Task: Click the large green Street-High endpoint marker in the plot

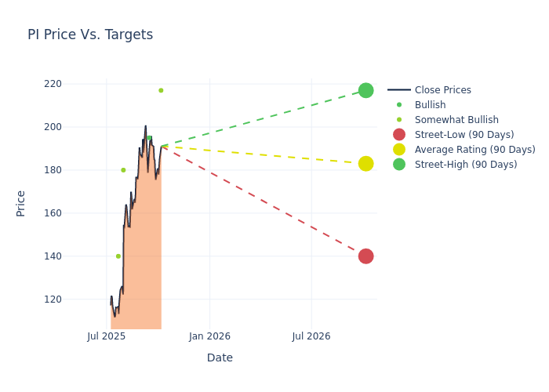Action: point(365,90)
